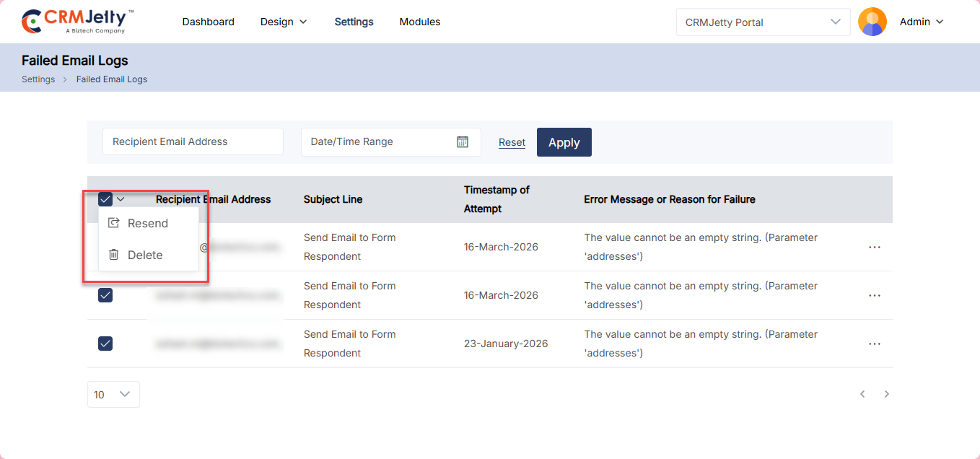Viewport: 980px width, 459px height.
Task: Uncheck the 23-January-2026 row checkbox
Action: pos(105,344)
